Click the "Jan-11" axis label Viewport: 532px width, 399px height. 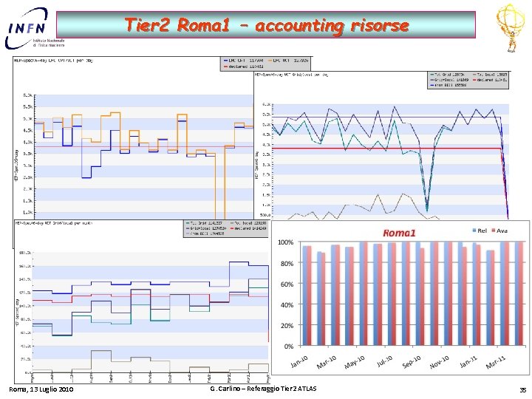(469, 361)
